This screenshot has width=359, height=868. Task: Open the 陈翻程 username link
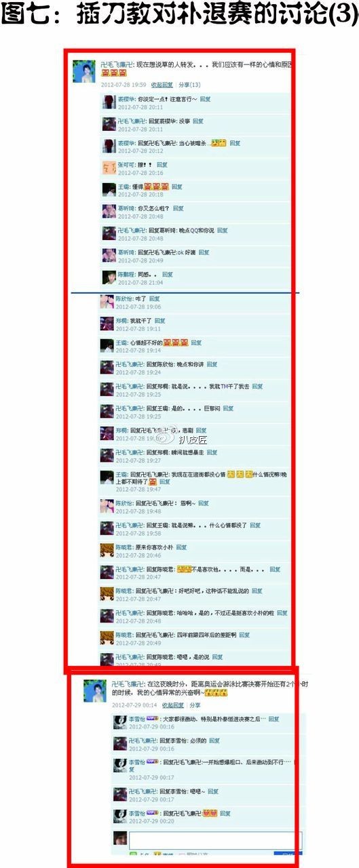126,274
